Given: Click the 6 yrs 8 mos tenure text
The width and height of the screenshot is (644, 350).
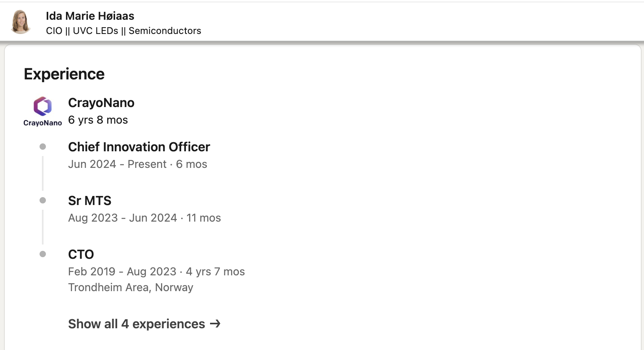Looking at the screenshot, I should pyautogui.click(x=98, y=120).
